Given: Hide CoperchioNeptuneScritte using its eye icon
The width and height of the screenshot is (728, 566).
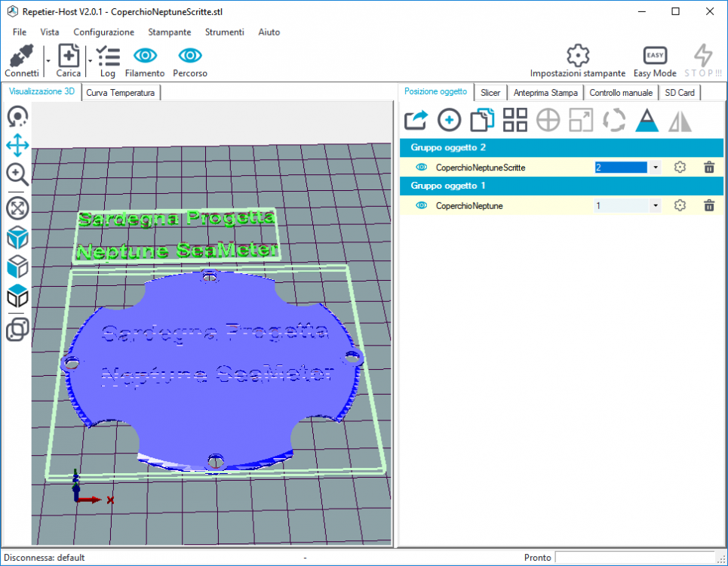Looking at the screenshot, I should coord(422,168).
